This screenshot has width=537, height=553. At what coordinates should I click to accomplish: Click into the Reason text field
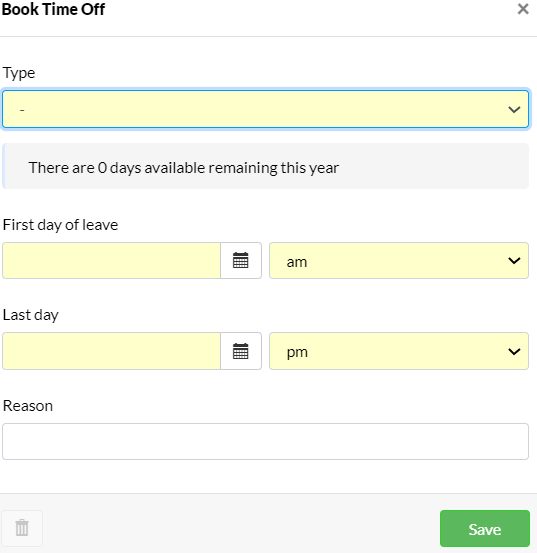pos(266,442)
